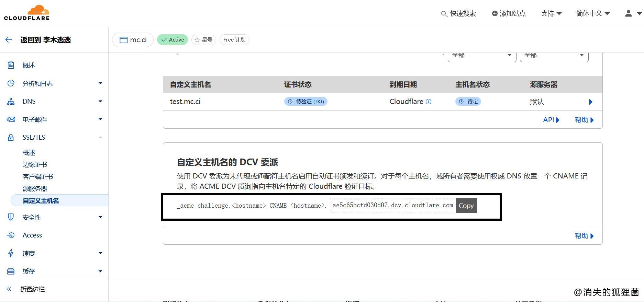
Task: Click the SSL/TLS lock icon
Action: 11,137
